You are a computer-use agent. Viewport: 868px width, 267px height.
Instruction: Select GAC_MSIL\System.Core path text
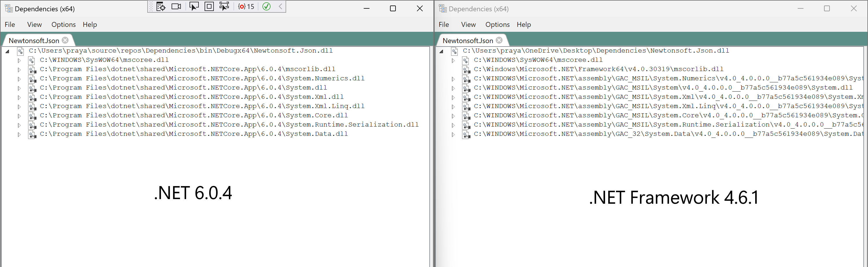669,116
